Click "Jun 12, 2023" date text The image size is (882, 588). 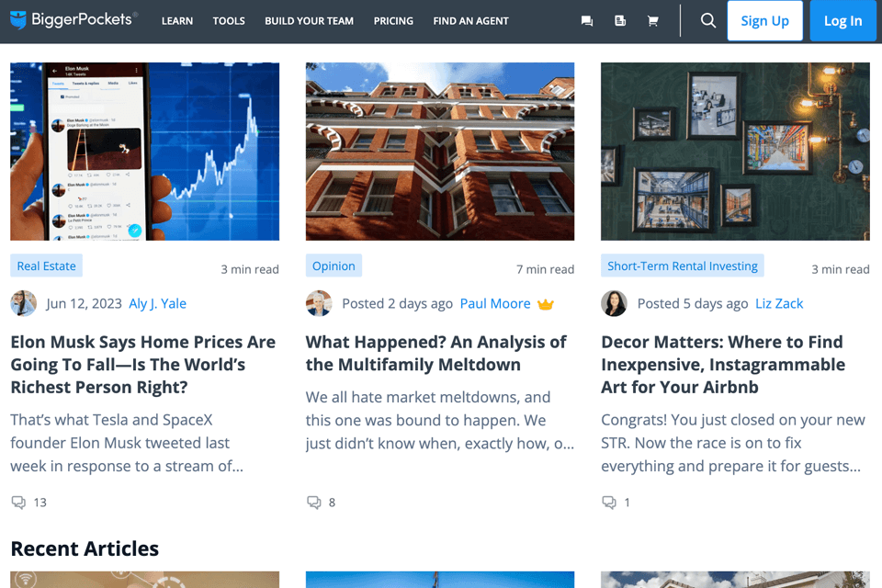click(84, 303)
